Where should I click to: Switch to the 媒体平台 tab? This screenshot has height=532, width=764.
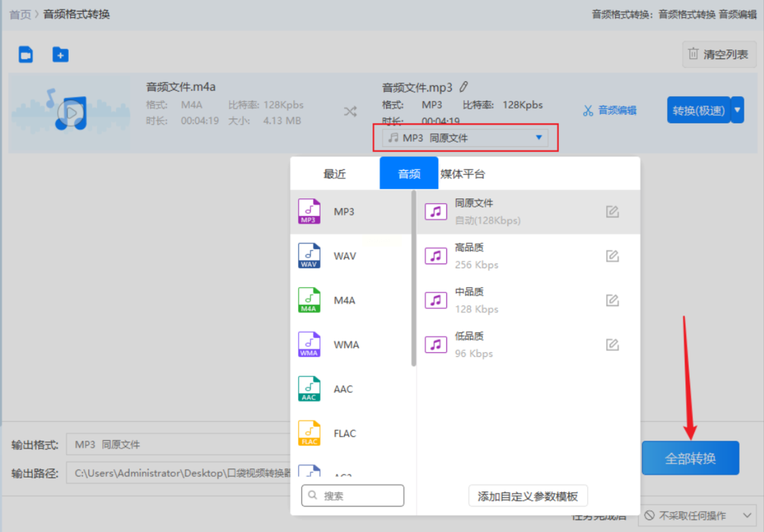(x=462, y=174)
